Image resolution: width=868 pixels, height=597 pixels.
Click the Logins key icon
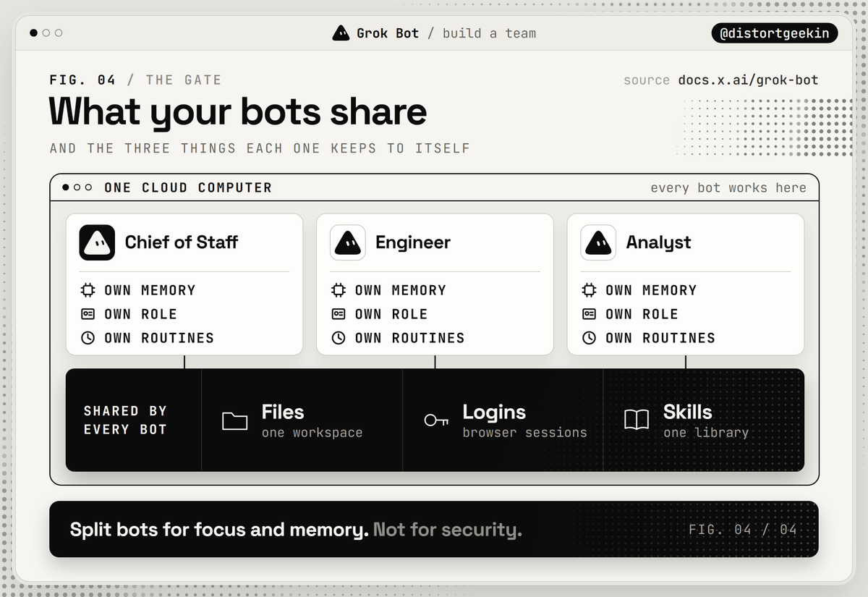[436, 420]
